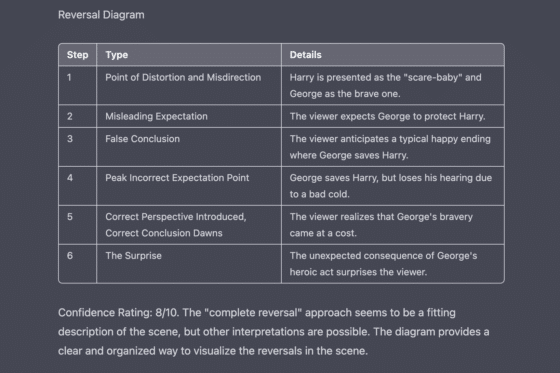
Task: Click the typical happy ending details cell
Action: pyautogui.click(x=393, y=147)
